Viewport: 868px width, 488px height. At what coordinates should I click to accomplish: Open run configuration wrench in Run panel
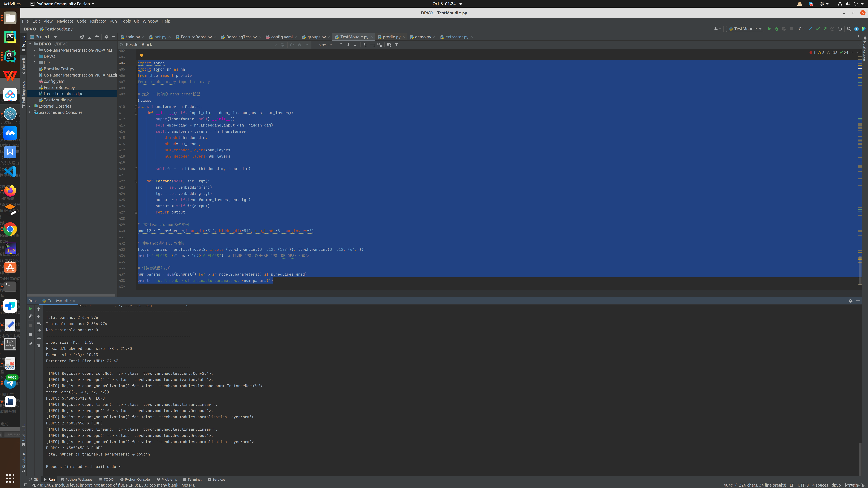tap(31, 316)
